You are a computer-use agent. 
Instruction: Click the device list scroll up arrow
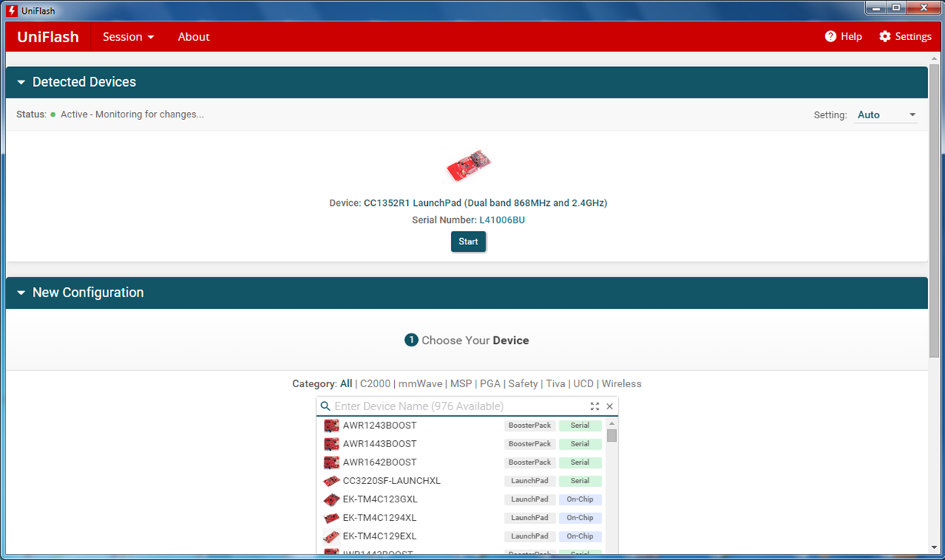(x=612, y=423)
